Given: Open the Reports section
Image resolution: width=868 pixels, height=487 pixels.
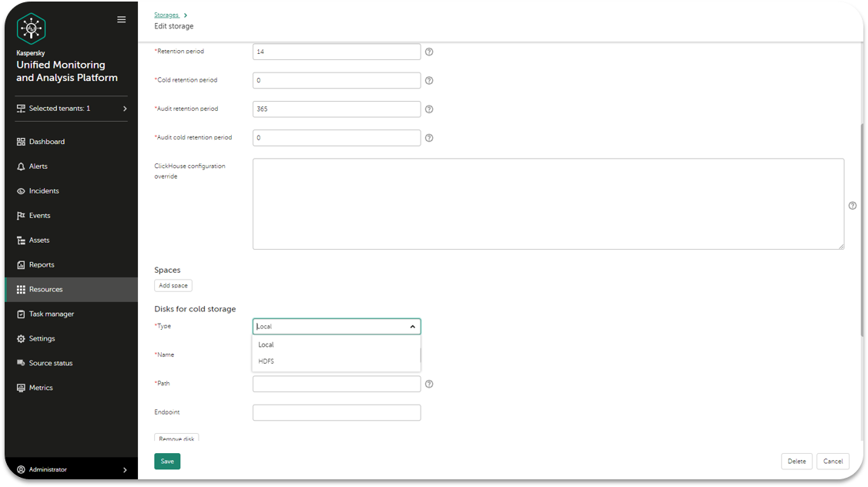Looking at the screenshot, I should tap(42, 264).
